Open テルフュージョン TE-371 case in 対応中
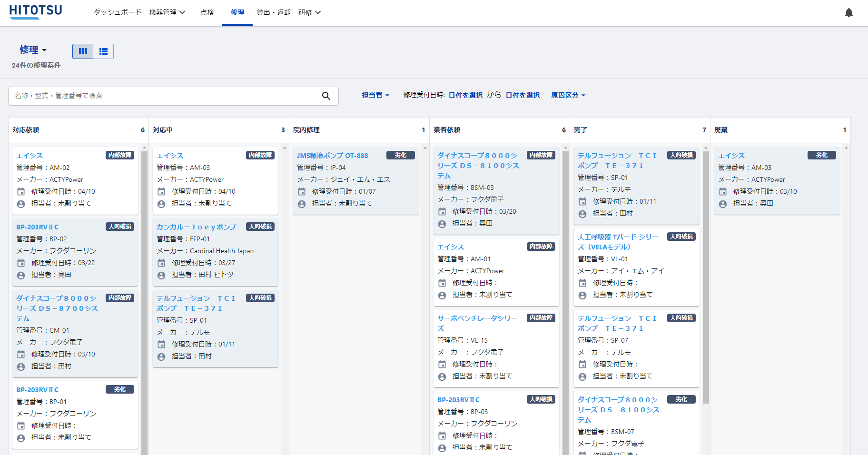The width and height of the screenshot is (868, 455). point(196,303)
